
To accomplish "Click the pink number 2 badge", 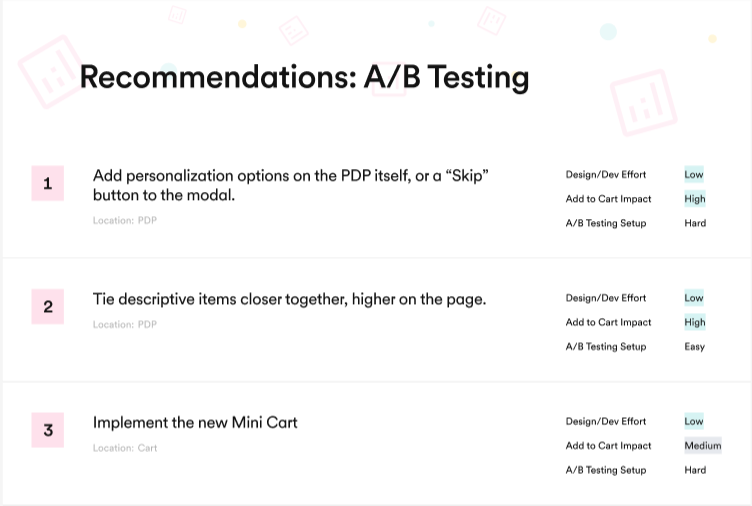I will click(x=47, y=306).
